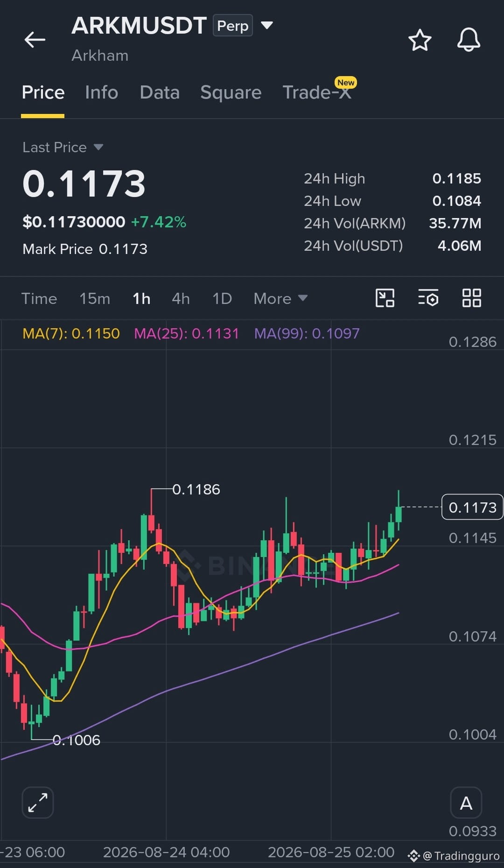
Task: Tap the 24h Low value 0.1084
Action: coord(456,201)
